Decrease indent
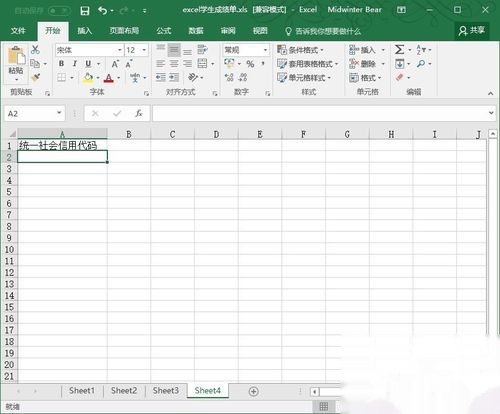Viewport: 500px width, 414px height. click(161, 78)
